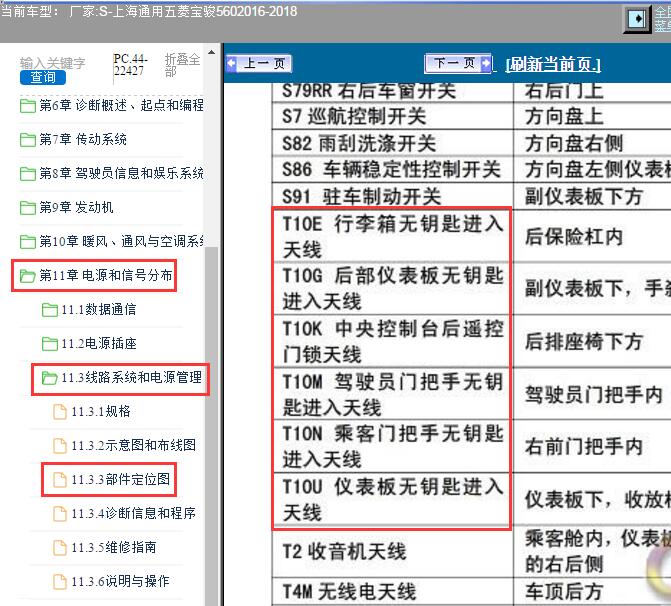Viewport: 671px width, 606px height.
Task: Click folder icon of 11.2电源插座
Action: [50, 344]
